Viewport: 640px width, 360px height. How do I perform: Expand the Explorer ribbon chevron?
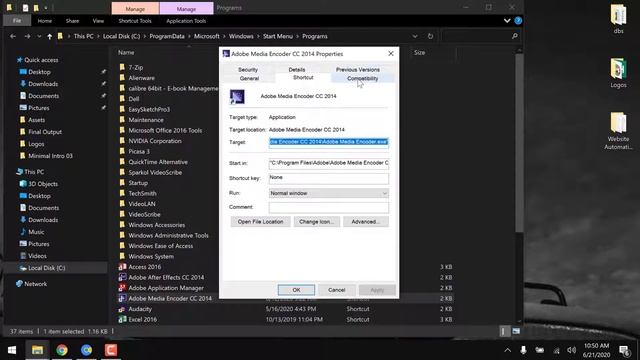tap(507, 20)
